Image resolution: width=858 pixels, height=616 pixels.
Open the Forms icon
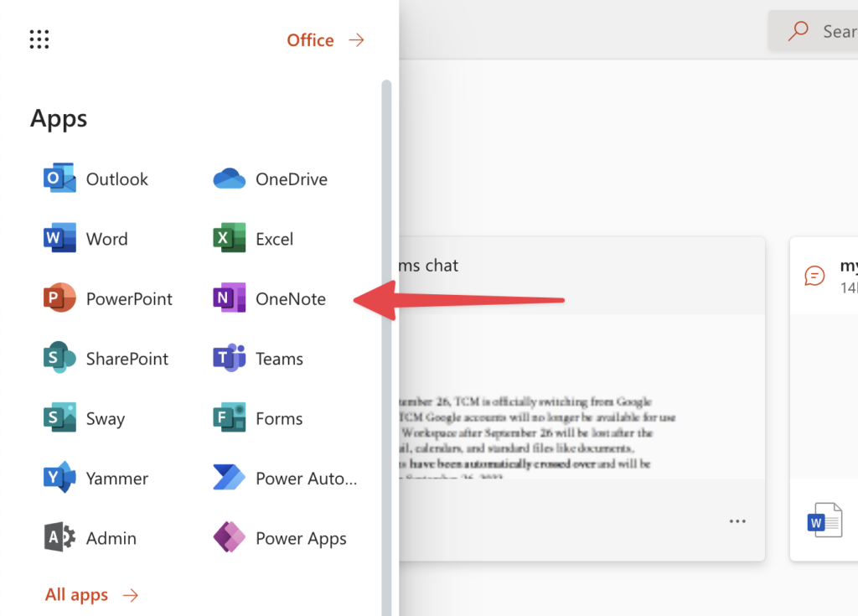229,417
